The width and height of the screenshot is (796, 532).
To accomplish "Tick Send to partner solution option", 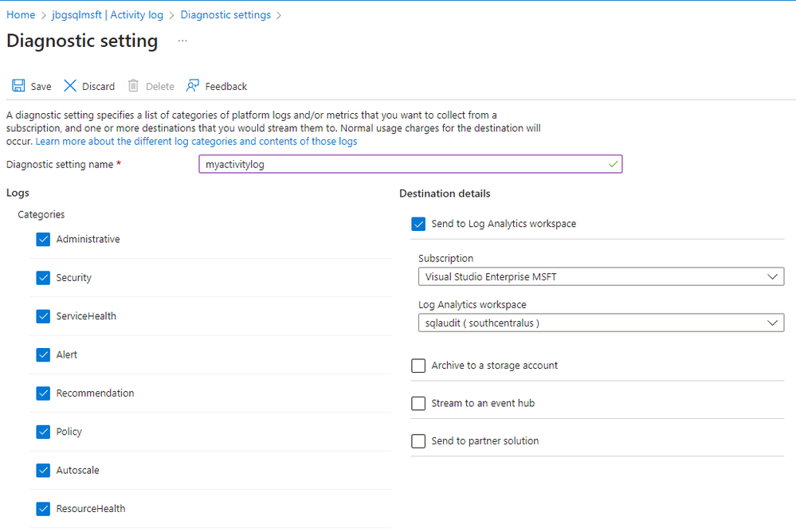I will click(418, 441).
